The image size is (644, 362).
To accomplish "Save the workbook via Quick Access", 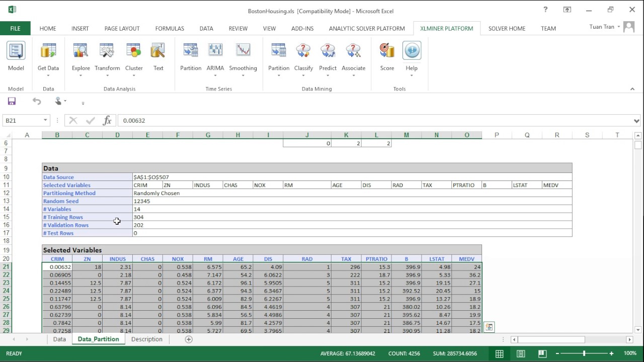I will tap(12, 101).
